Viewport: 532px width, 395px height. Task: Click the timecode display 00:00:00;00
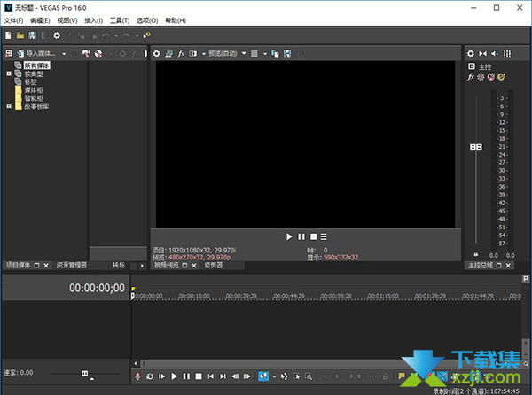pos(97,288)
